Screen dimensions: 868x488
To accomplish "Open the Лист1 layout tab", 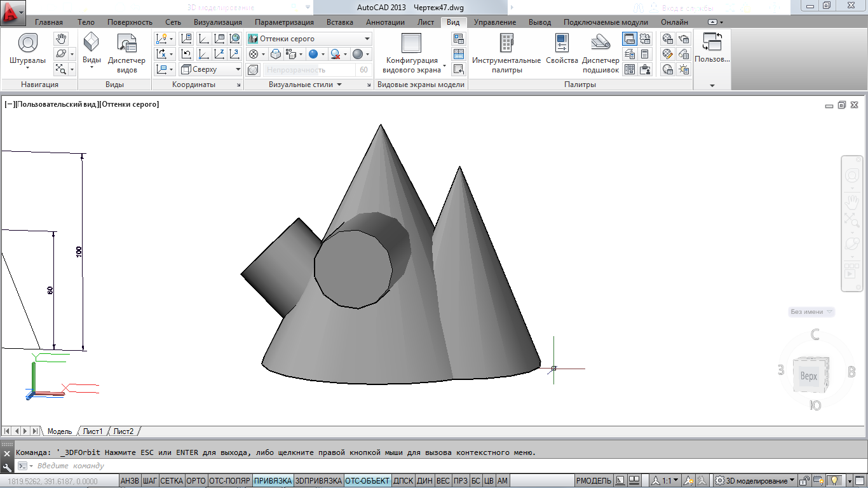I will click(x=93, y=431).
